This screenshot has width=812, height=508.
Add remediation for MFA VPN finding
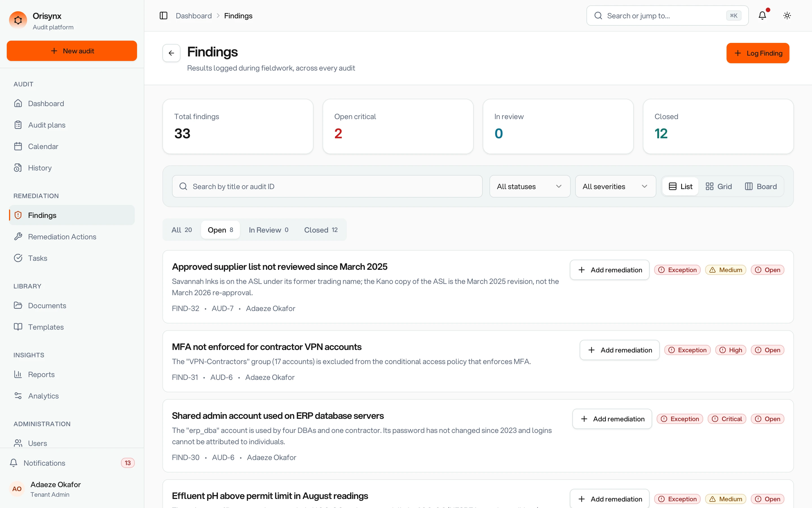coord(619,350)
